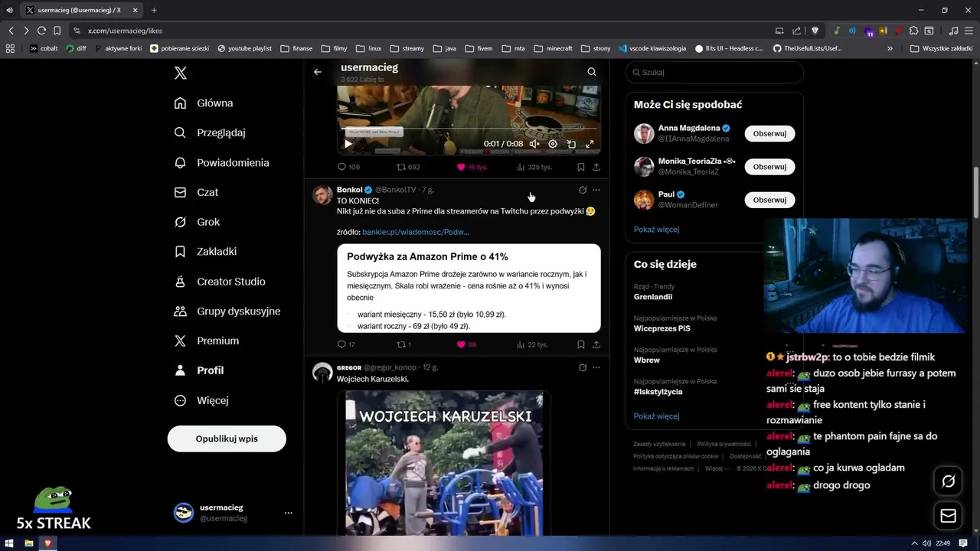View analytics of 325 tys. views post
This screenshot has height=551, width=980.
(534, 167)
